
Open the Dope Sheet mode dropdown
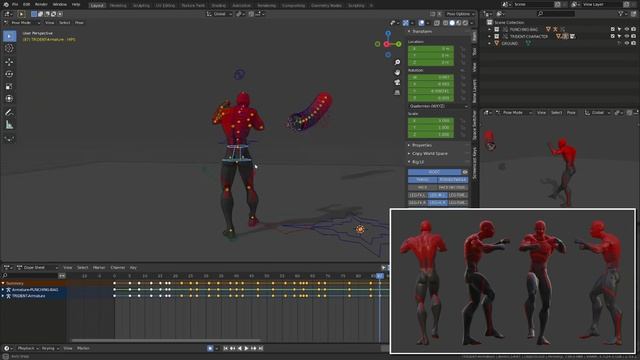tap(38, 268)
